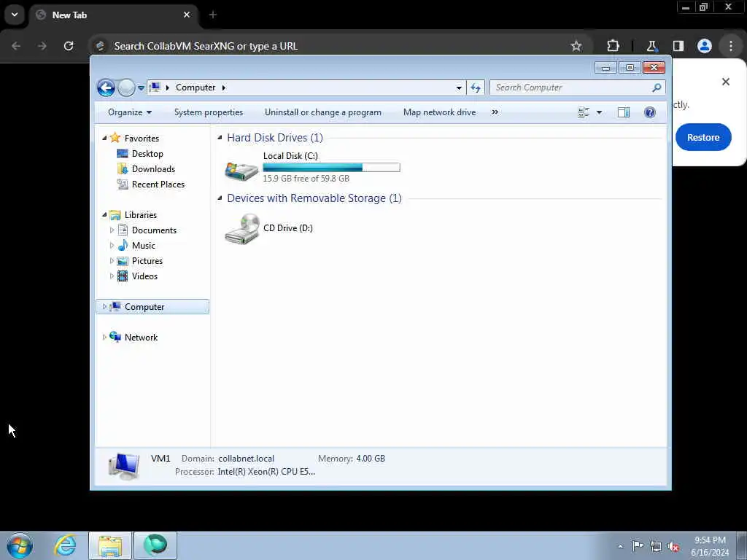Open Chrome tab search dropdown
The image size is (747, 560).
[x=15, y=15]
